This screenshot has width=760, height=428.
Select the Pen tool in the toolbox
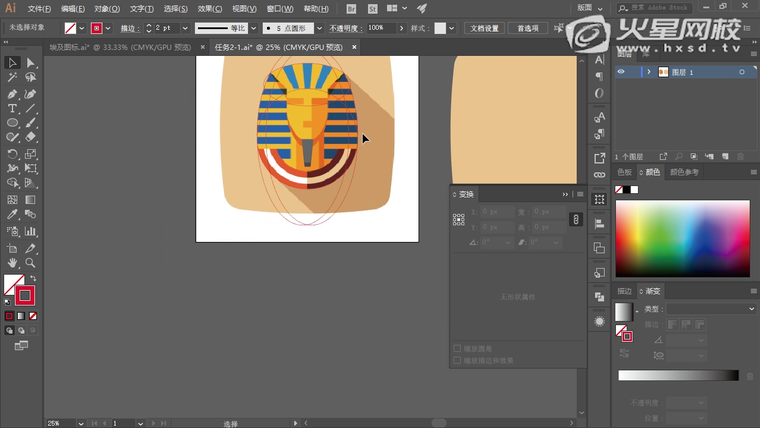pyautogui.click(x=12, y=93)
